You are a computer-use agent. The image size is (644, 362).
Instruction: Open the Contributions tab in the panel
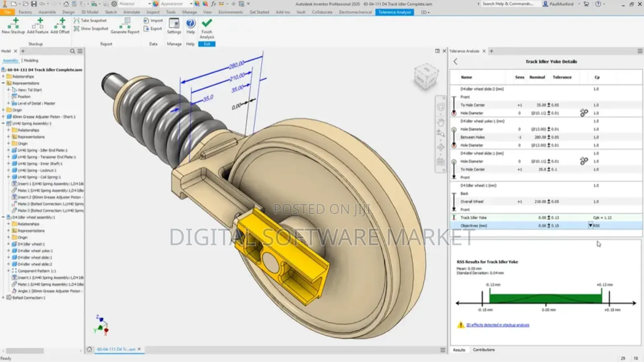485,350
